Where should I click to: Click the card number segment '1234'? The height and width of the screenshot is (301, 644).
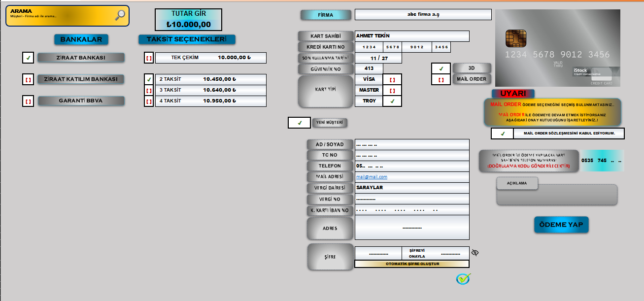[x=369, y=47]
